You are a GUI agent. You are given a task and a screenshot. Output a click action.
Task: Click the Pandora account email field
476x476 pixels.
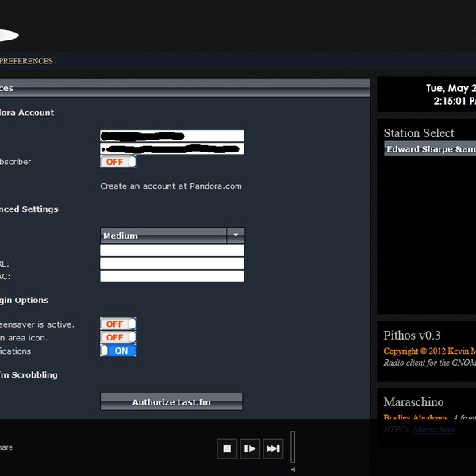(x=172, y=136)
